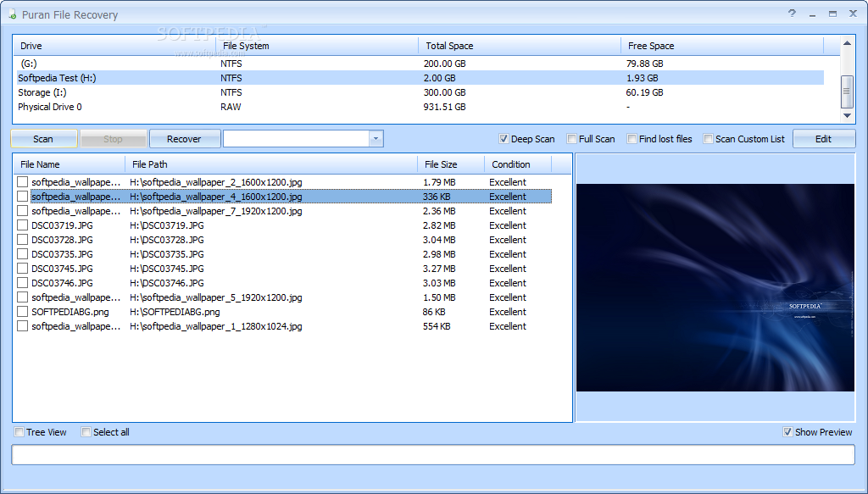The width and height of the screenshot is (868, 494).
Task: Select the checkbox beside DSC03745.JPG
Action: pyautogui.click(x=22, y=269)
